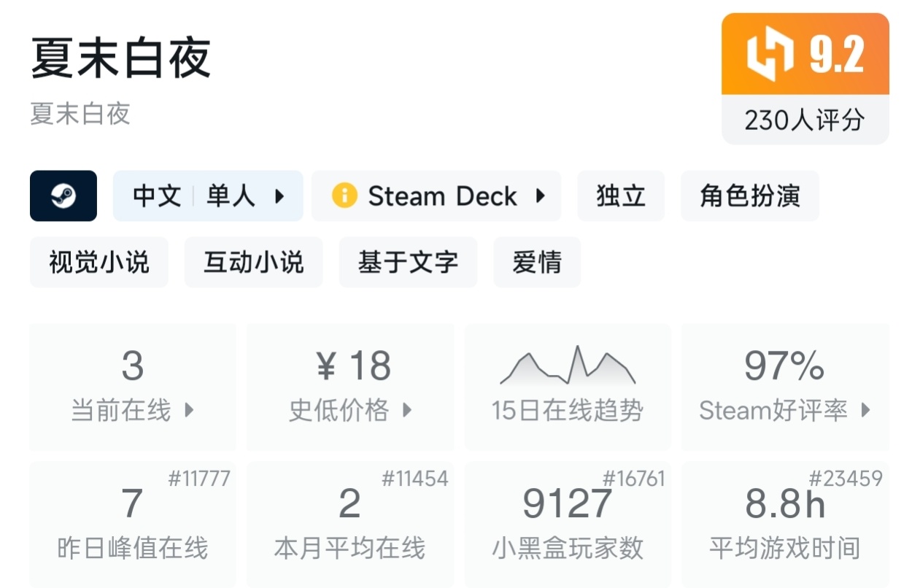Expand the 中文 单人 language tag arrow

click(x=279, y=196)
